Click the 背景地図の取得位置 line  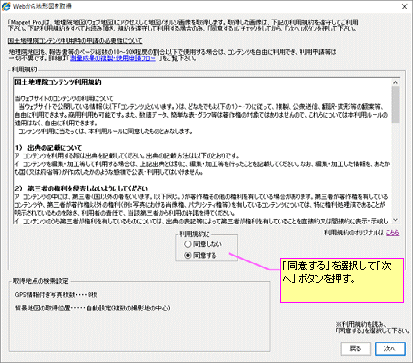pyautogui.click(x=92, y=308)
